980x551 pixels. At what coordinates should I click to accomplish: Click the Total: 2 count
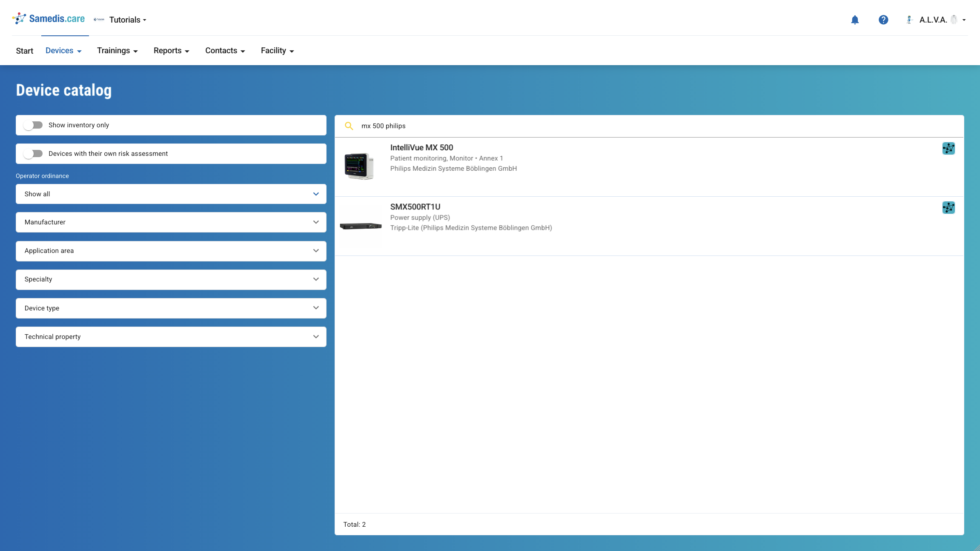pyautogui.click(x=355, y=525)
